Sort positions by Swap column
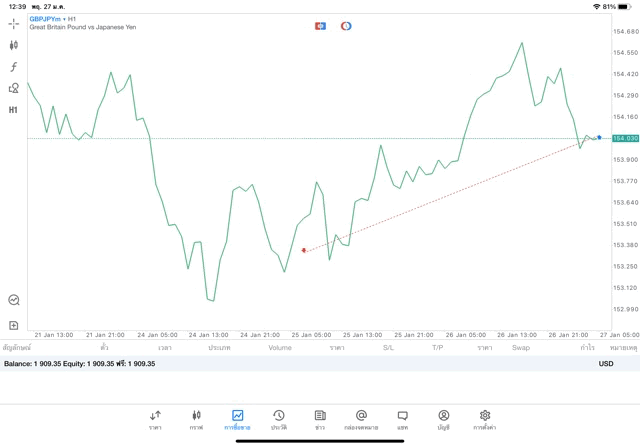The height and width of the screenshot is (447, 640). [521, 348]
